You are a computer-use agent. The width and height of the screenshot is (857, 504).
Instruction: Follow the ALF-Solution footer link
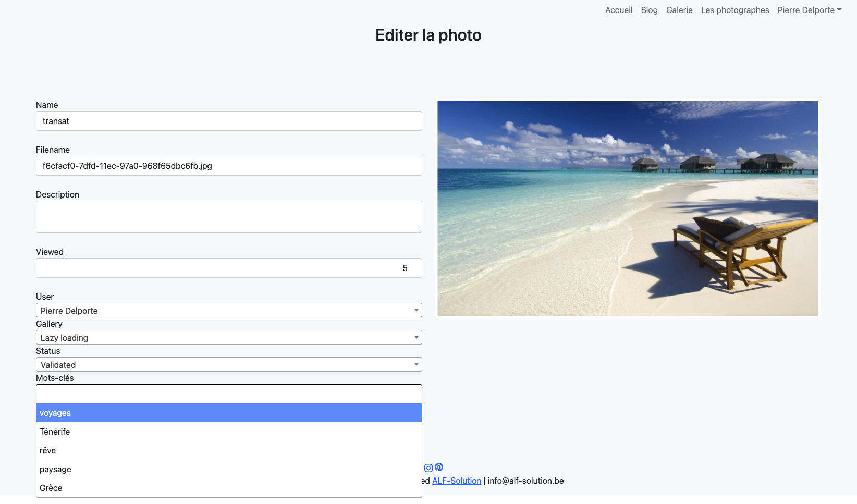pos(457,481)
